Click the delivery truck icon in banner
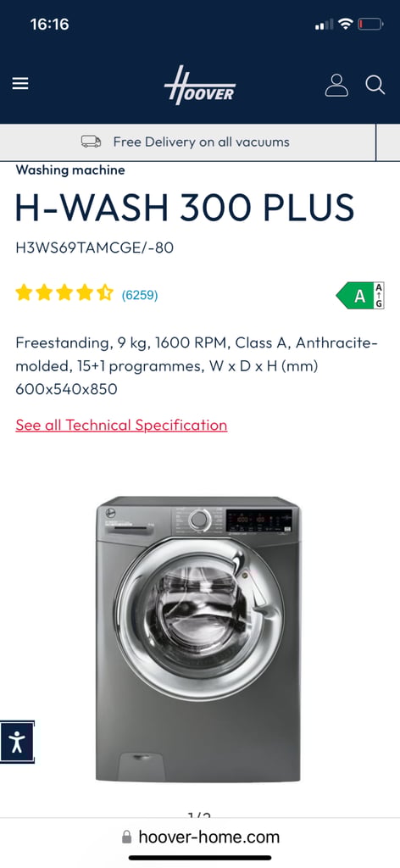Screen dimensions: 400x868 coord(92,142)
